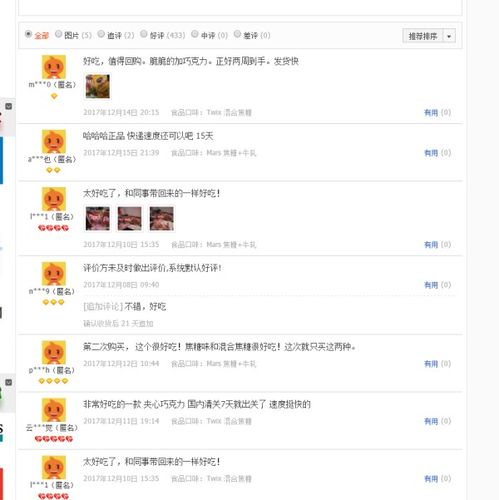Image resolution: width=499 pixels, height=500 pixels.
Task: Click avatar icon of user m***0
Action: tap(54, 67)
